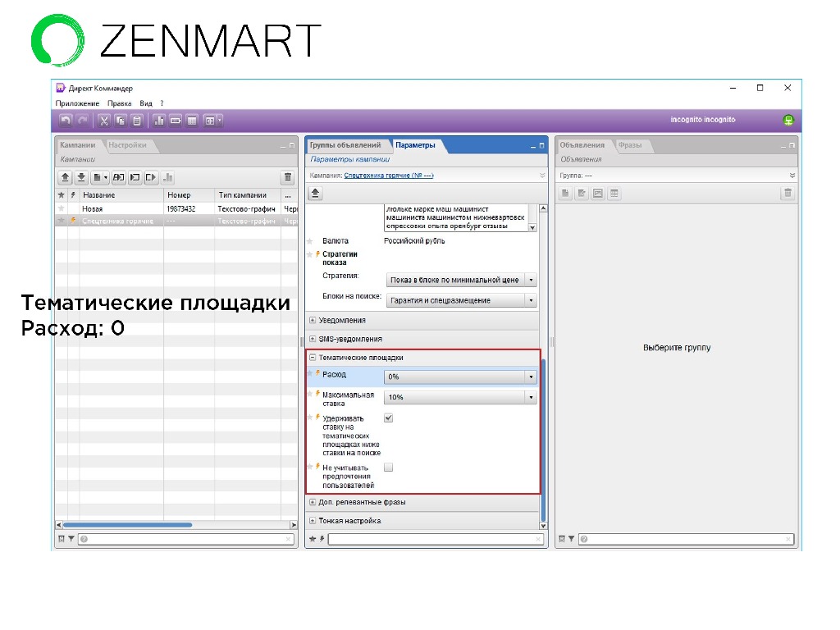Expand Доп. релевантные фразы section
840x630 pixels.
coord(313,503)
